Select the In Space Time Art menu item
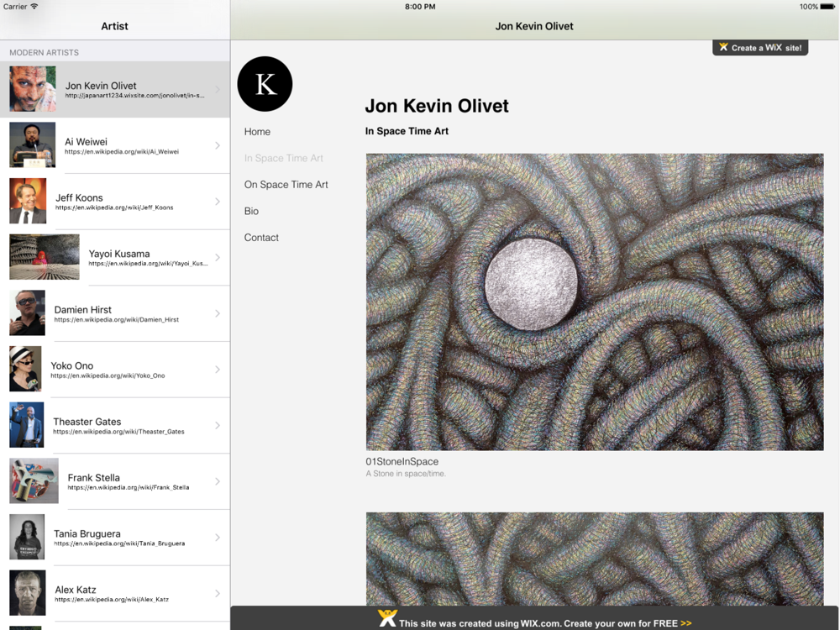Viewport: 840px width, 630px height. click(283, 158)
